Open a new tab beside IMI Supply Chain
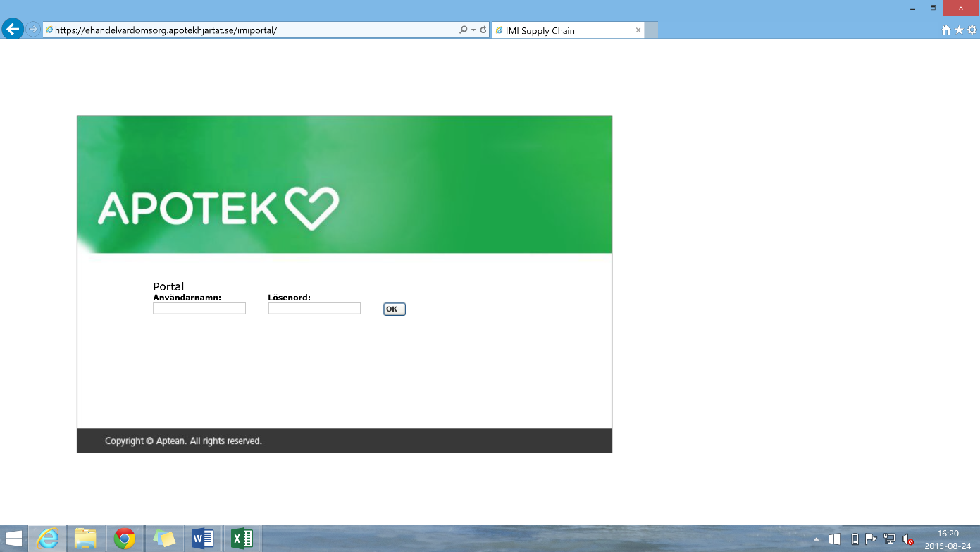 (x=652, y=30)
